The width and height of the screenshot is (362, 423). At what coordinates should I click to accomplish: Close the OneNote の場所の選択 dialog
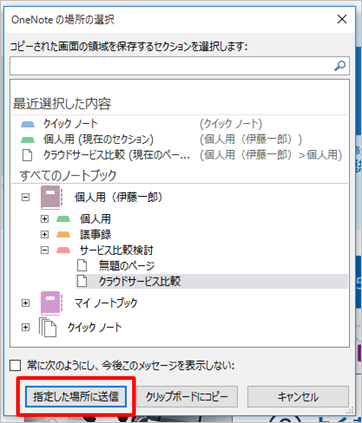[x=342, y=19]
